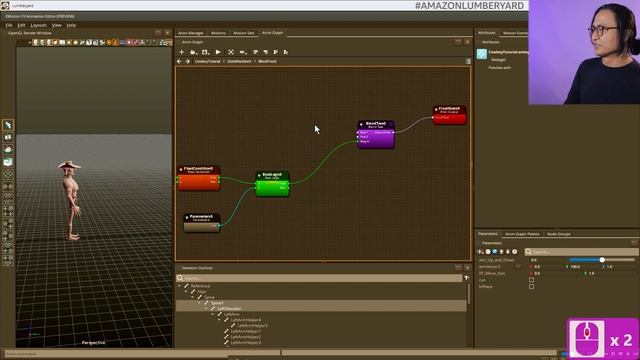Select the LeftShoulder bone row

229,309
